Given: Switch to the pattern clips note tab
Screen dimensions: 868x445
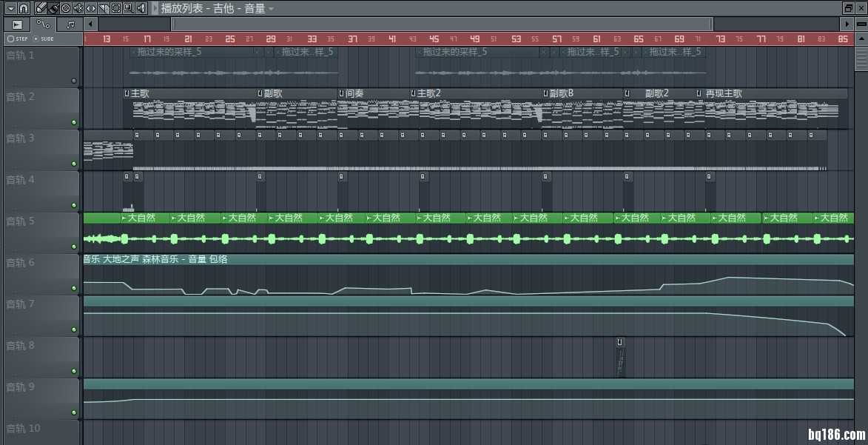Looking at the screenshot, I should (70, 24).
